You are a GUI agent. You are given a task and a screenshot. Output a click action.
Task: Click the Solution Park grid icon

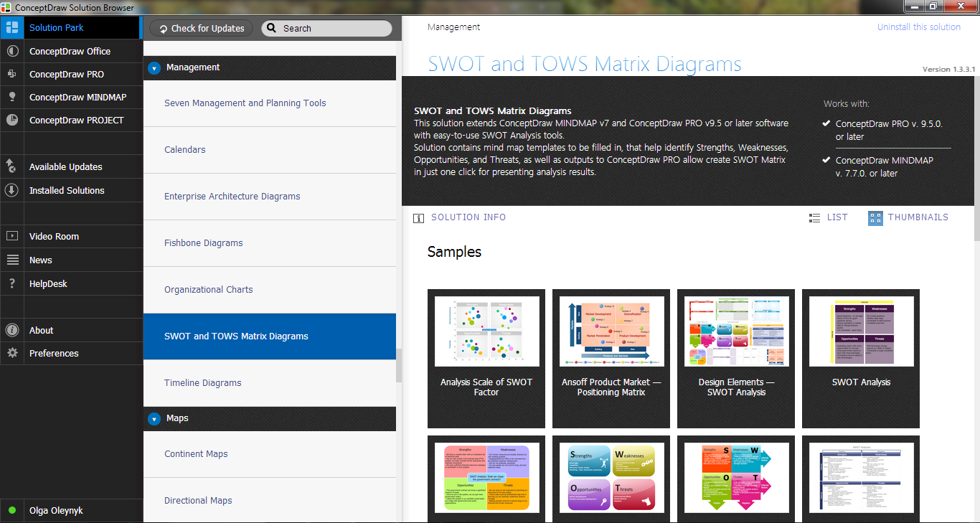[x=11, y=28]
